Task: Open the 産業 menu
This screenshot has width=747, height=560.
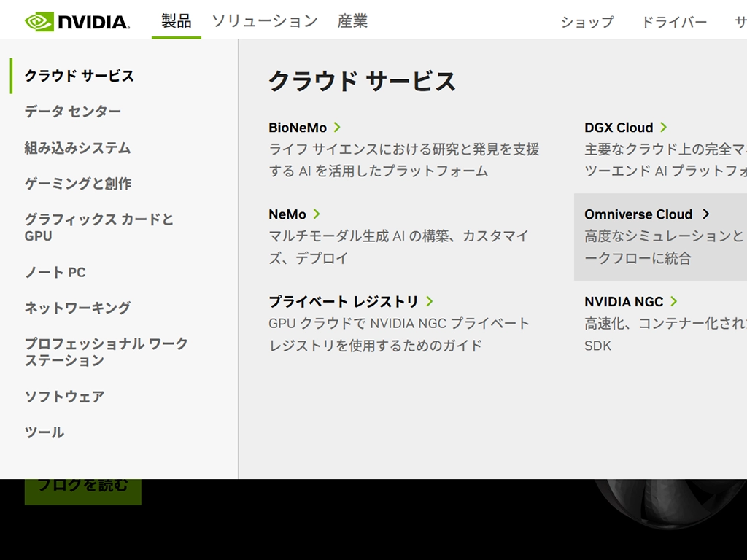Action: pyautogui.click(x=352, y=21)
